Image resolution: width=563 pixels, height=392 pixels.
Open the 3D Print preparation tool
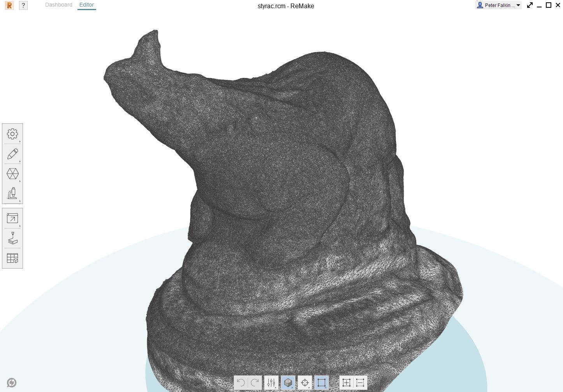click(12, 238)
